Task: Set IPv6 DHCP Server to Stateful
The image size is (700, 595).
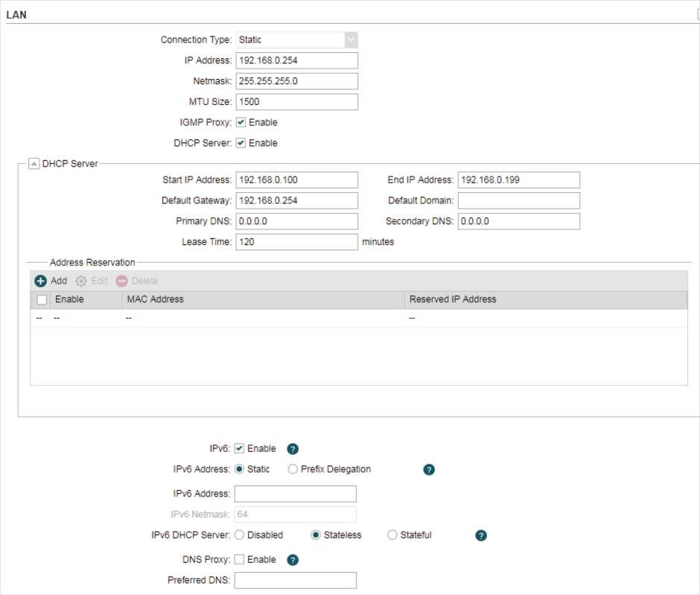Action: click(x=392, y=535)
